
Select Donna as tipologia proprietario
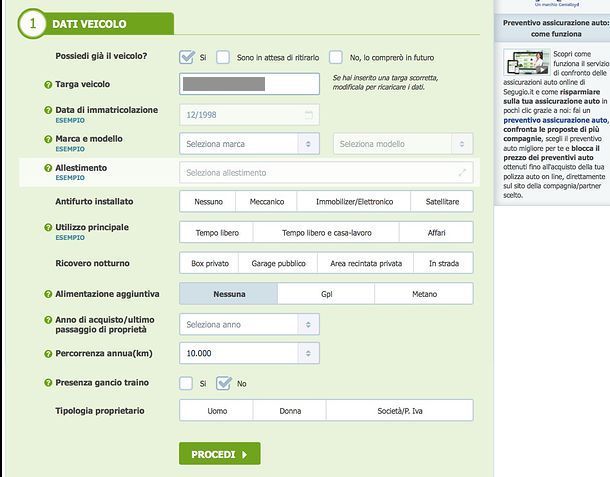coord(290,410)
